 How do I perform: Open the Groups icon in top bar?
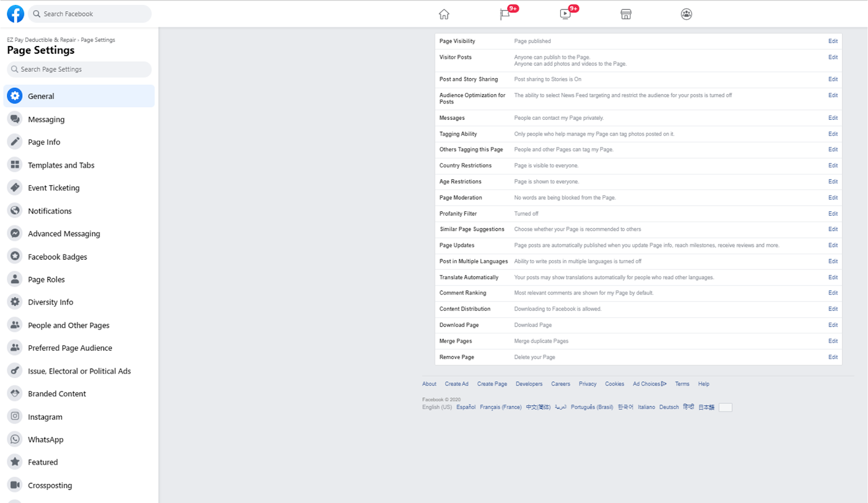686,14
